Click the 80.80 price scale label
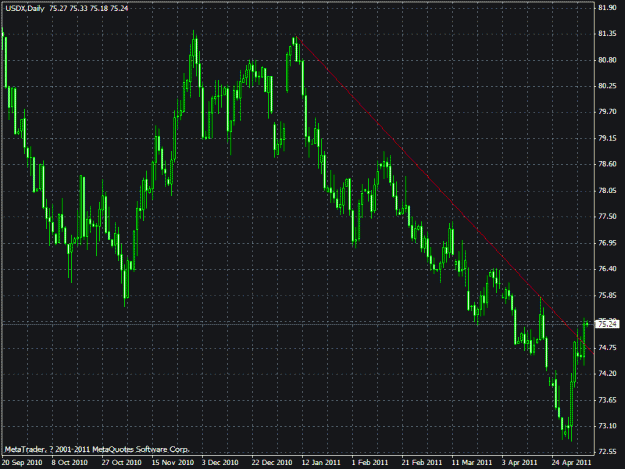This screenshot has height=469, width=625. coord(607,60)
